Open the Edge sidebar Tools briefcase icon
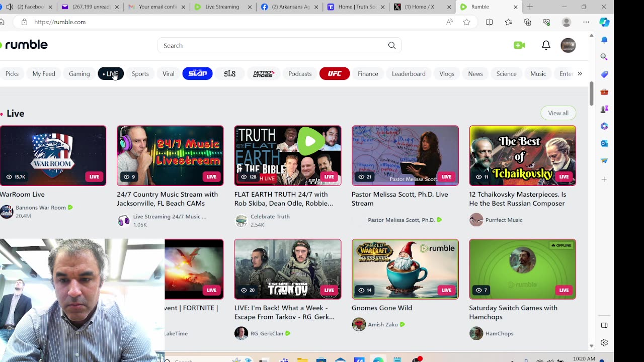The width and height of the screenshot is (644, 362). point(604,92)
